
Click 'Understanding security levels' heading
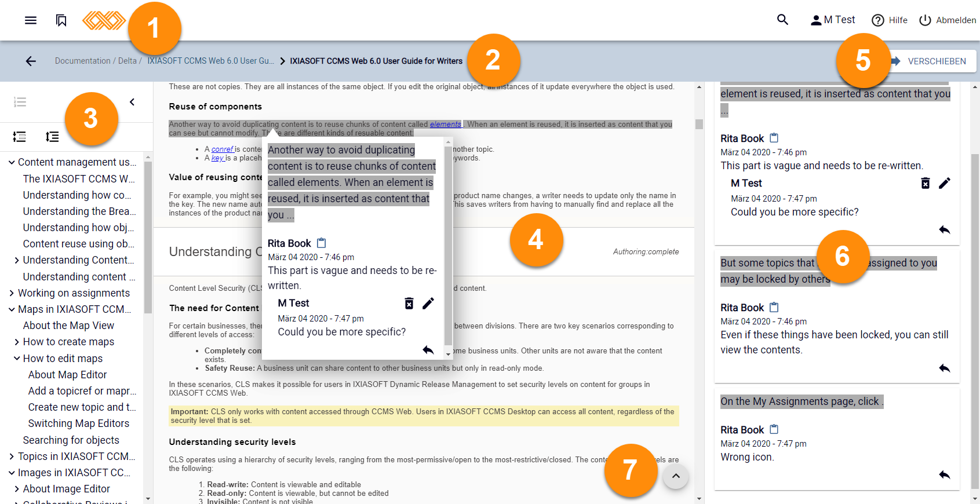tap(232, 442)
